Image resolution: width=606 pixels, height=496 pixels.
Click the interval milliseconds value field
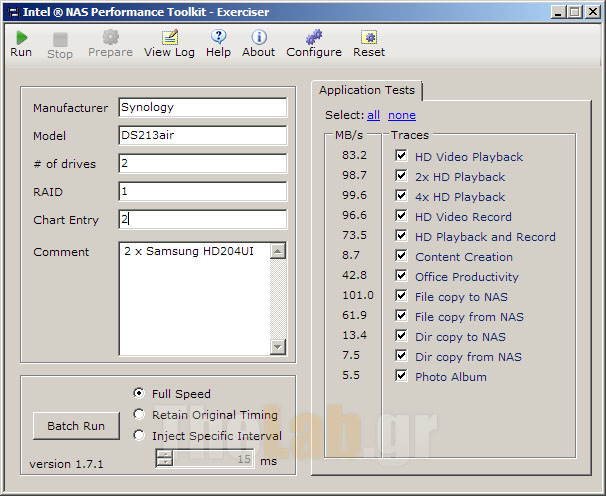click(213, 459)
